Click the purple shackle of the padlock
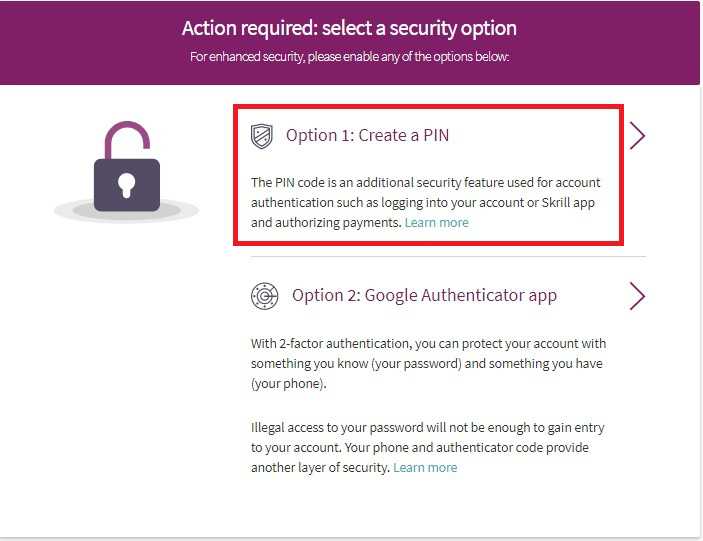Image resolution: width=703 pixels, height=541 pixels. click(x=128, y=137)
